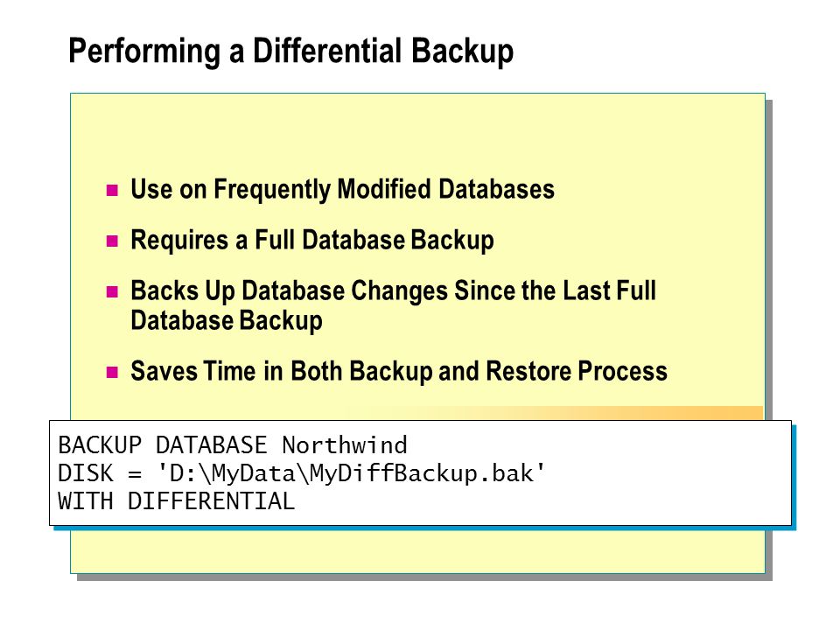
Task: Click the pink bullet beside 'Backs Up Database Changes'
Action: tap(112, 292)
